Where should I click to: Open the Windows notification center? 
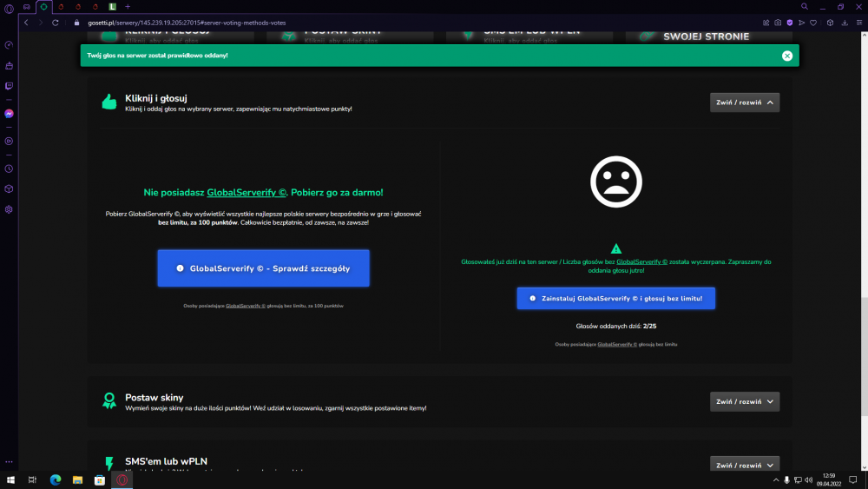point(853,480)
